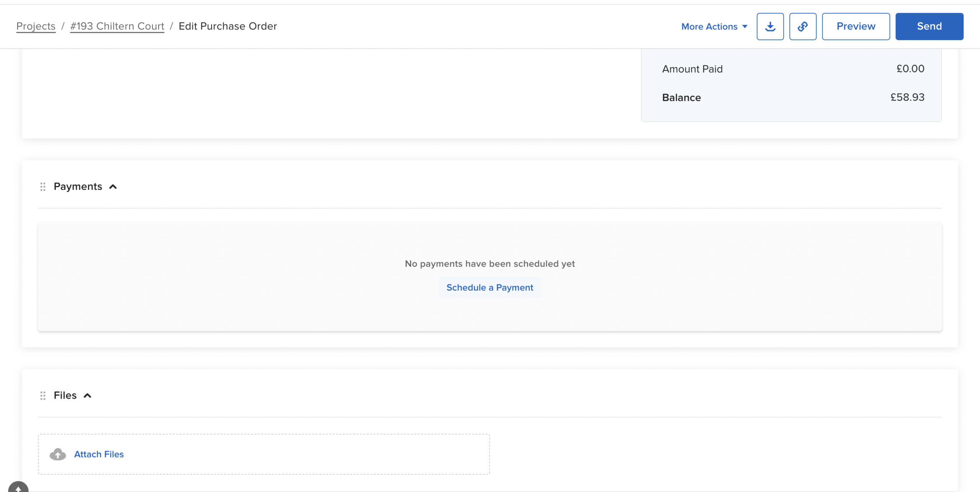Click the dashed file drop zone

click(306, 454)
